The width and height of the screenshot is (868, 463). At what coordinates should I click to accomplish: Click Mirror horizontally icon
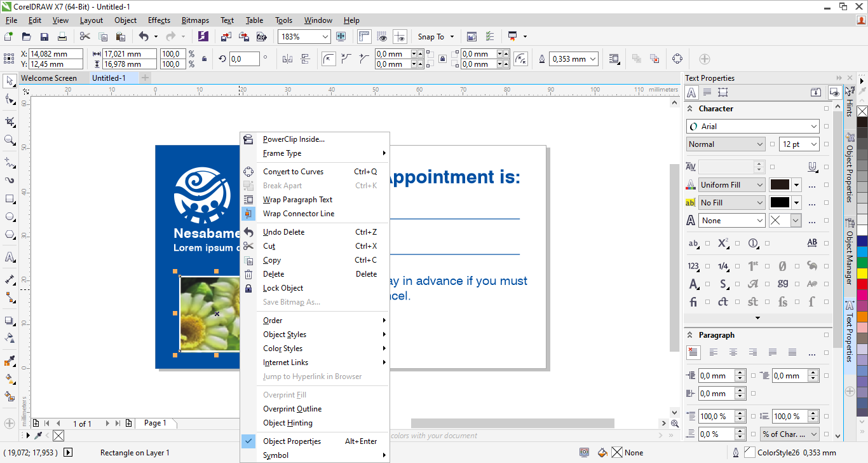point(287,59)
